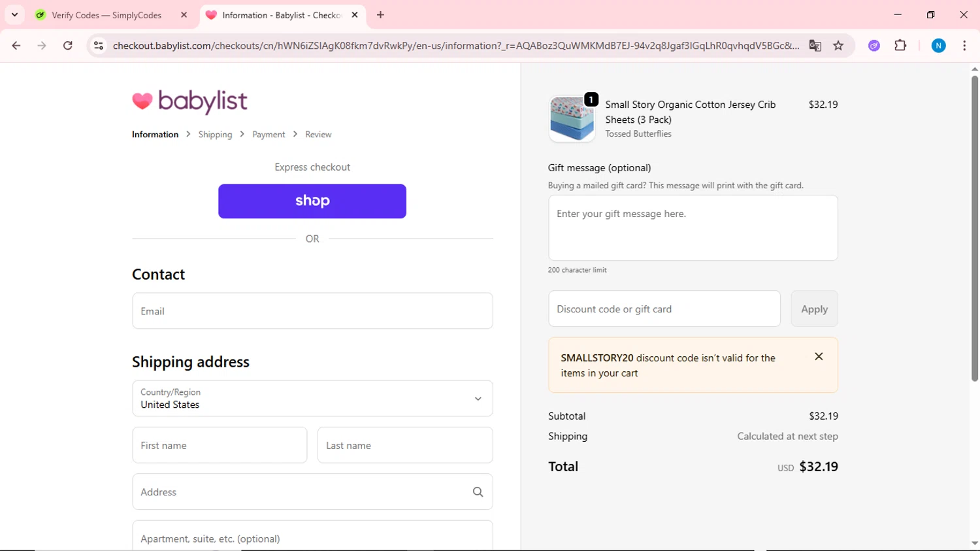Go to Payment breadcrumb step

pos(269,135)
